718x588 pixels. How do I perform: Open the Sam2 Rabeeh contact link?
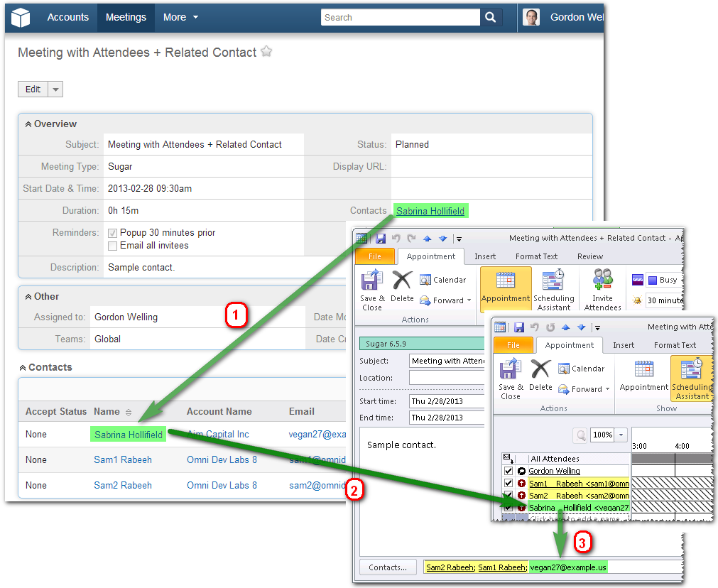coord(123,486)
